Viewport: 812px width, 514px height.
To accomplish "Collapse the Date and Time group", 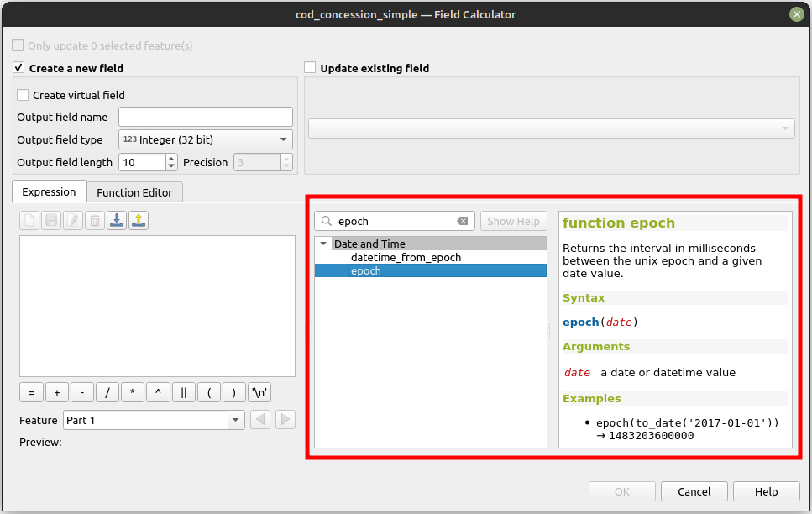I will click(x=323, y=244).
